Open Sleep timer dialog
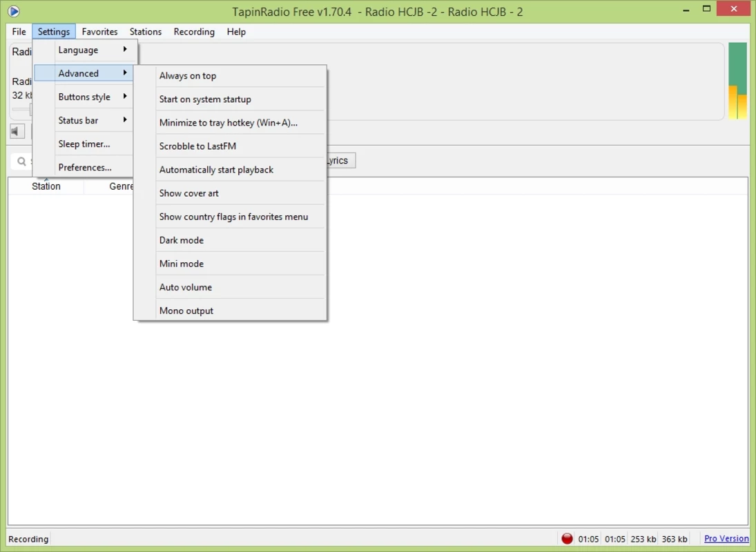The width and height of the screenshot is (756, 552). point(84,144)
